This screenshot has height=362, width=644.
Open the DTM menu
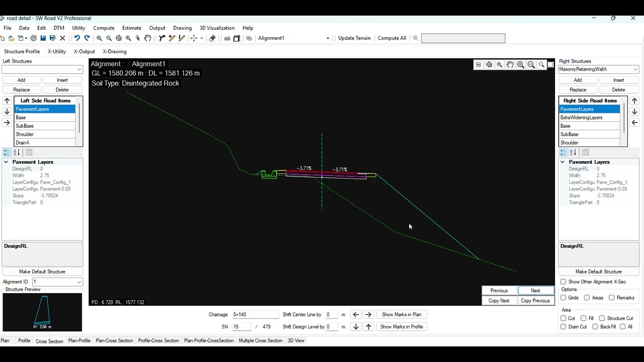point(59,28)
